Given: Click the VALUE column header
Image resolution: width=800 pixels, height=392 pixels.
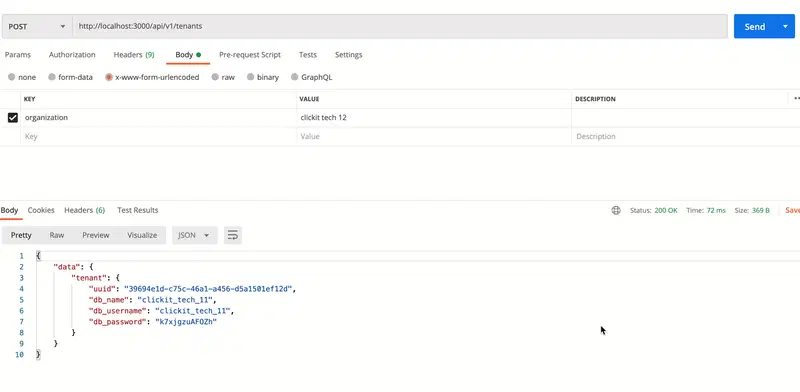Looking at the screenshot, I should [x=309, y=99].
